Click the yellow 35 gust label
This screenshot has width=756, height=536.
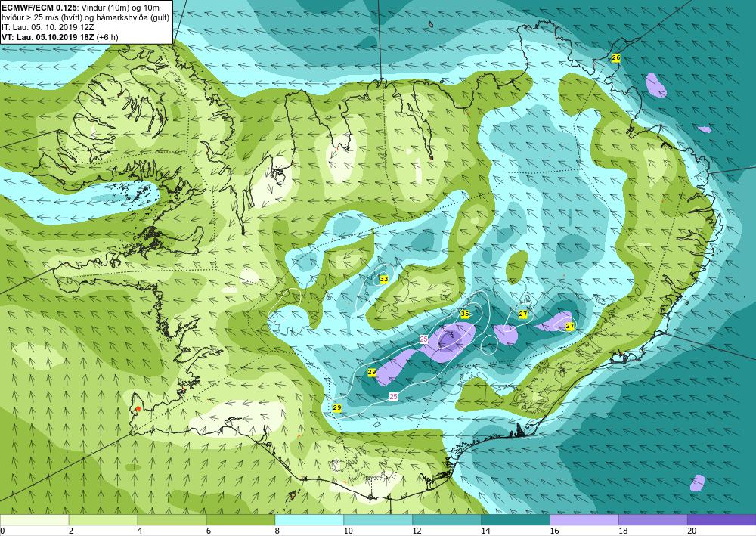465,314
